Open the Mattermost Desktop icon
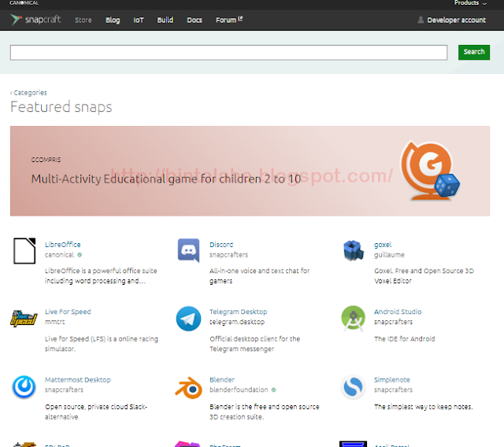Viewport: 504px width, 447px height. point(24,387)
